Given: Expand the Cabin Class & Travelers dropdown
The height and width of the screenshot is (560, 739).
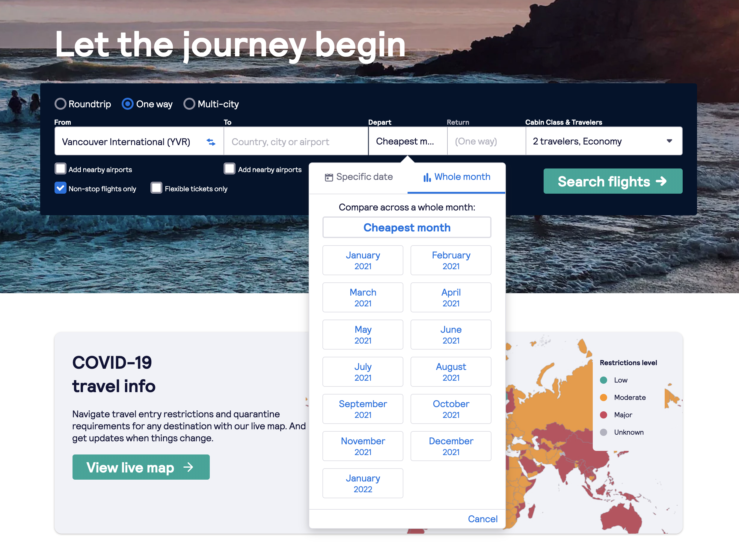Looking at the screenshot, I should pyautogui.click(x=603, y=141).
